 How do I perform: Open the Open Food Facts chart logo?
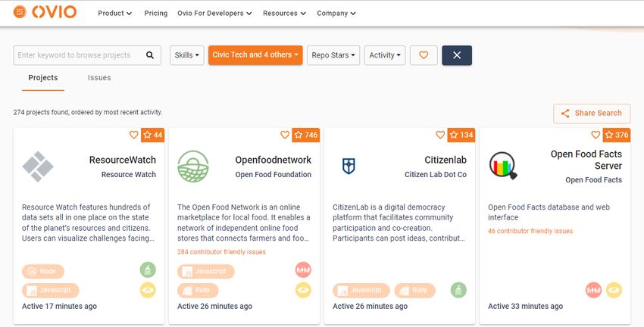pyautogui.click(x=503, y=166)
